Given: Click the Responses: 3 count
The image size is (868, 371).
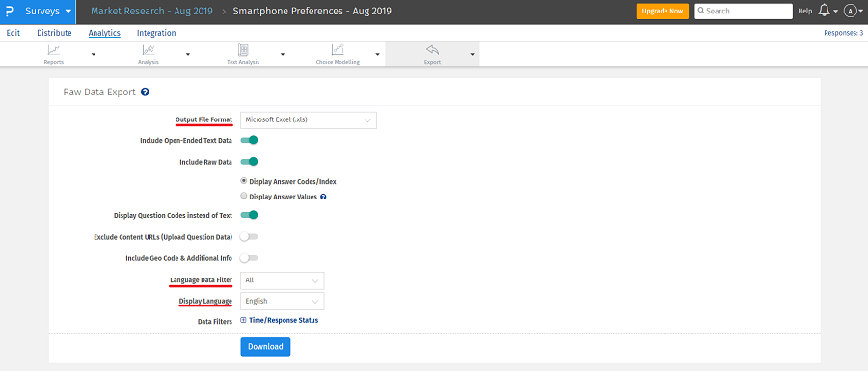Looking at the screenshot, I should tap(844, 33).
